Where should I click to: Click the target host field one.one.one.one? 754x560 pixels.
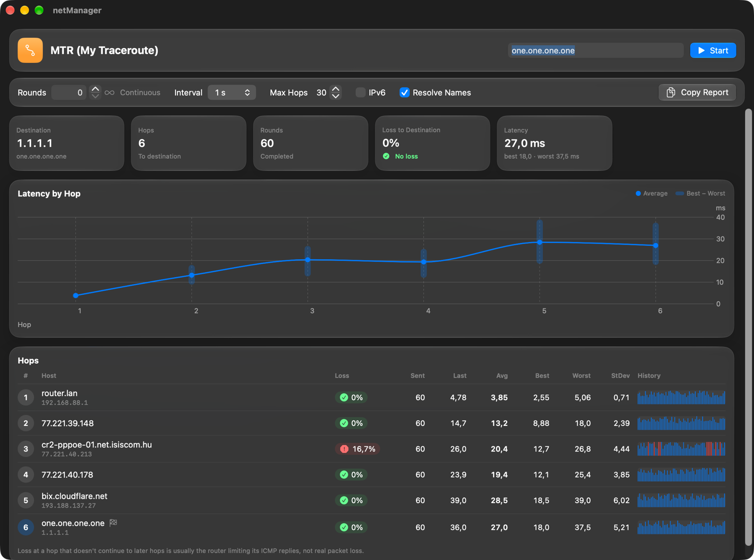[x=596, y=50]
